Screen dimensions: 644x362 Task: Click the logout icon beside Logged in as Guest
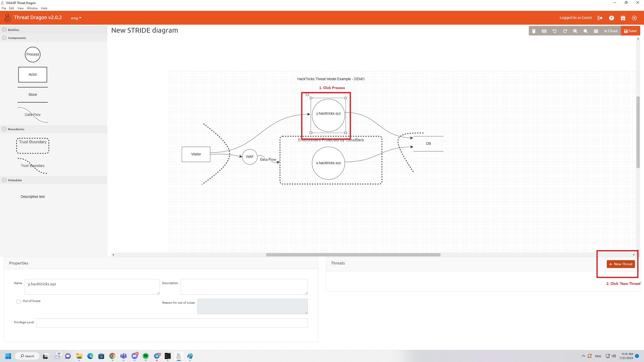click(600, 18)
